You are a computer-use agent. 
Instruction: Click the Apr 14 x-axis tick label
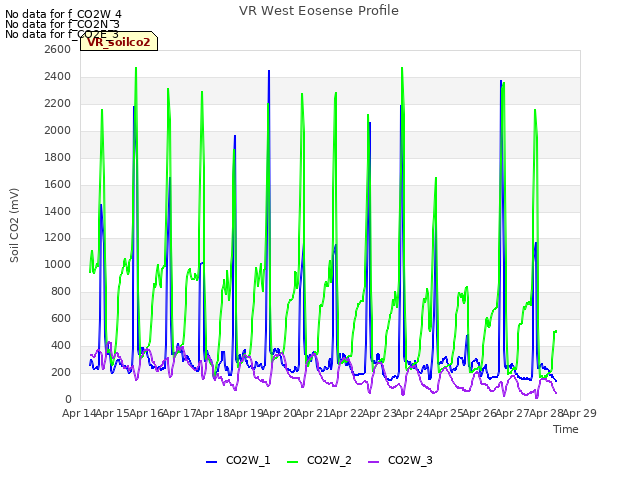[78, 413]
